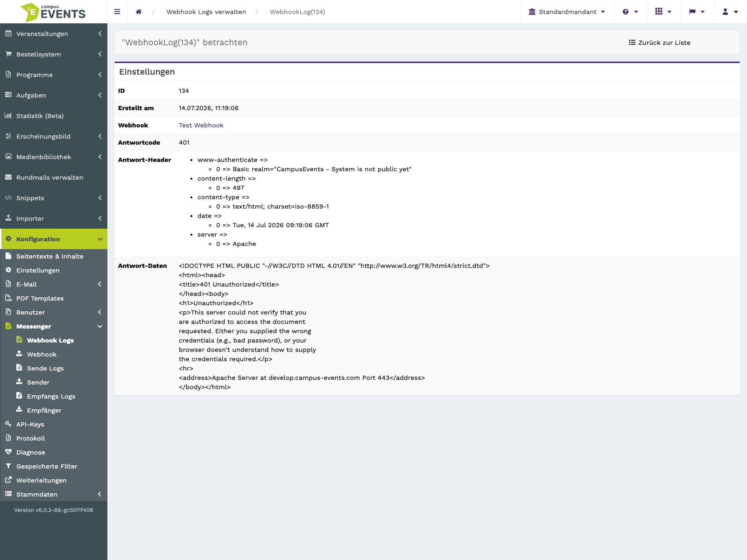Open the language flag menu
The height and width of the screenshot is (560, 747).
[697, 12]
